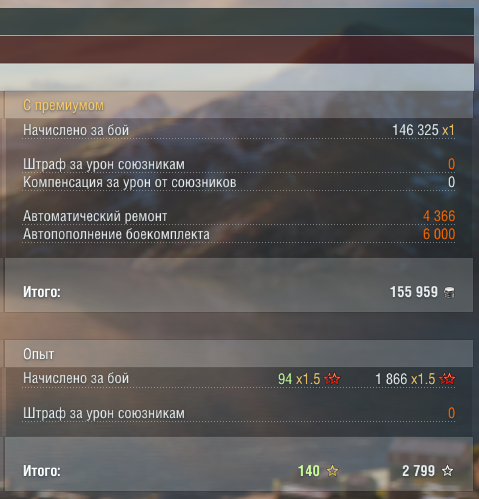Click the 2 799 experience total

click(x=418, y=471)
